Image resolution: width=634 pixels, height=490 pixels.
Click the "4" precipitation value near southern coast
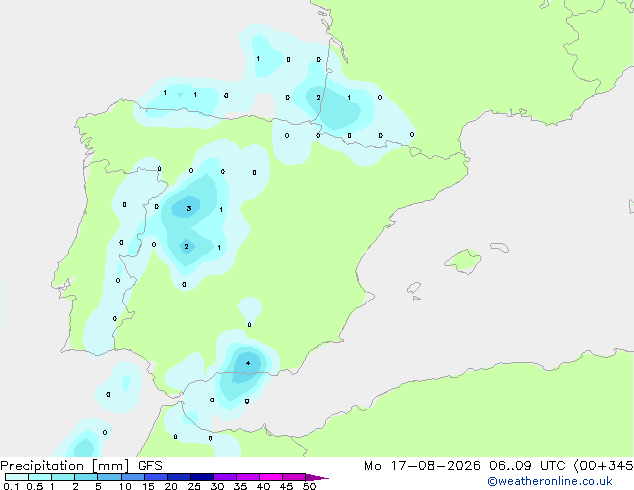pyautogui.click(x=248, y=363)
